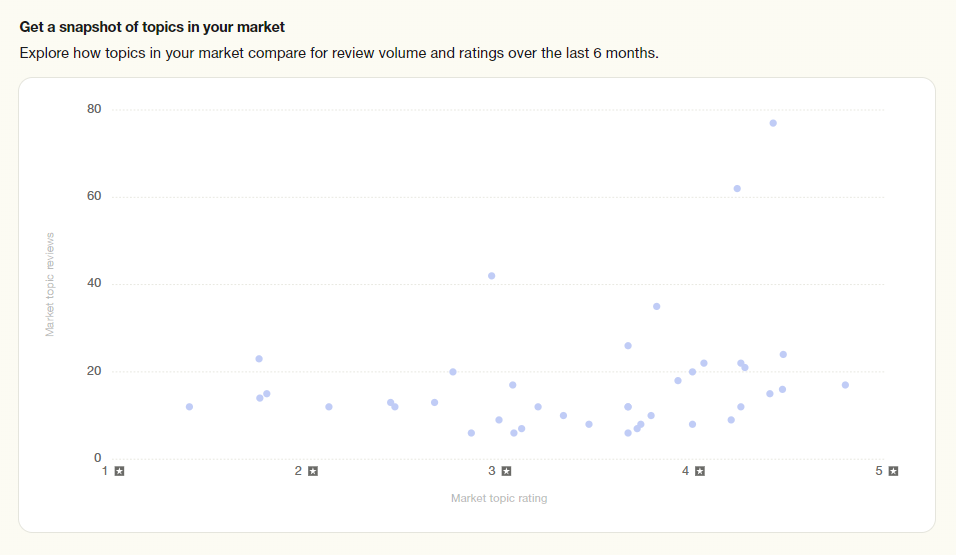The width and height of the screenshot is (956, 555).
Task: Select the highest data point near 77 reviews
Action: pos(773,123)
